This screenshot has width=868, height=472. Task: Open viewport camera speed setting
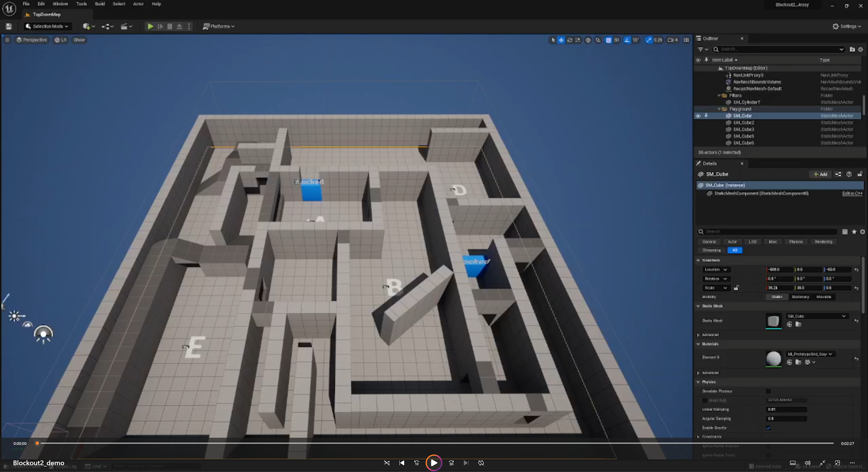pos(673,40)
